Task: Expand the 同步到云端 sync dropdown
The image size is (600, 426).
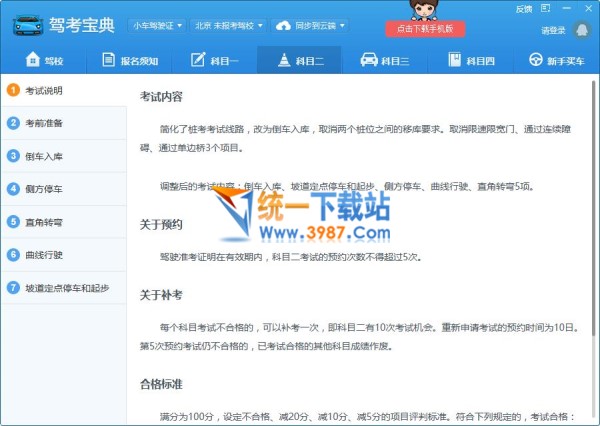Action: (310, 26)
